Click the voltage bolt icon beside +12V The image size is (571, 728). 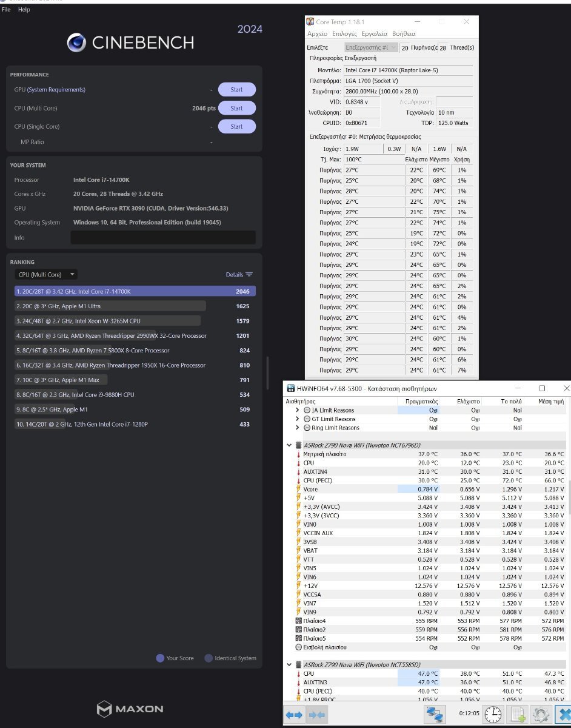pos(298,585)
